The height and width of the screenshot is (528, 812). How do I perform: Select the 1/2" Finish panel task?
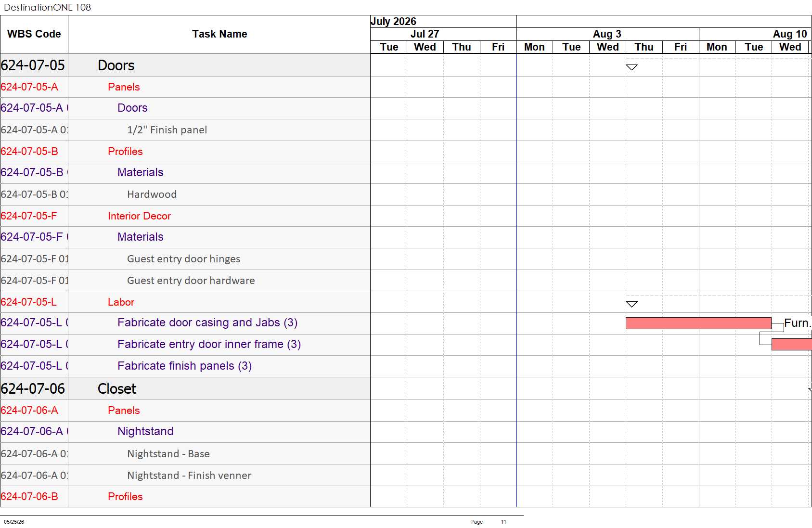(x=185, y=130)
